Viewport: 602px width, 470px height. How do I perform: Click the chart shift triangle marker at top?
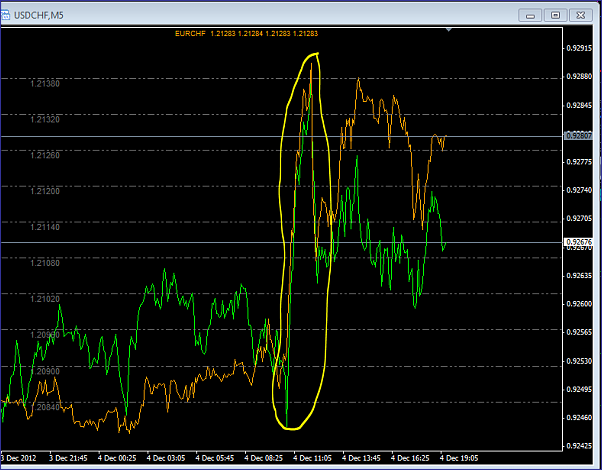[x=448, y=29]
